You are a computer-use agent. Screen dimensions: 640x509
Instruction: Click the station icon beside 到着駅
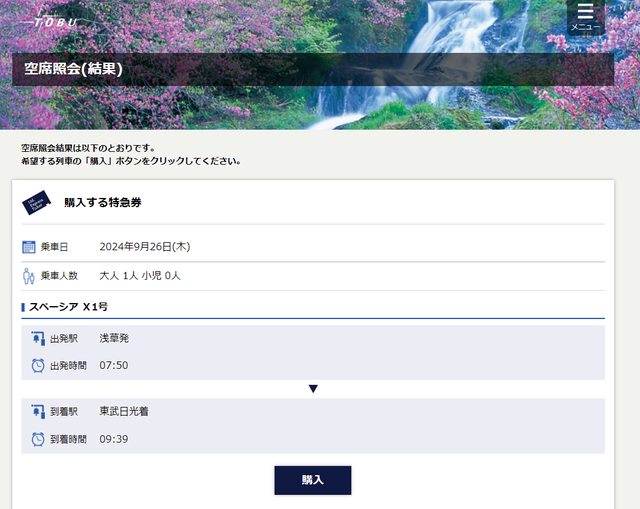click(38, 412)
